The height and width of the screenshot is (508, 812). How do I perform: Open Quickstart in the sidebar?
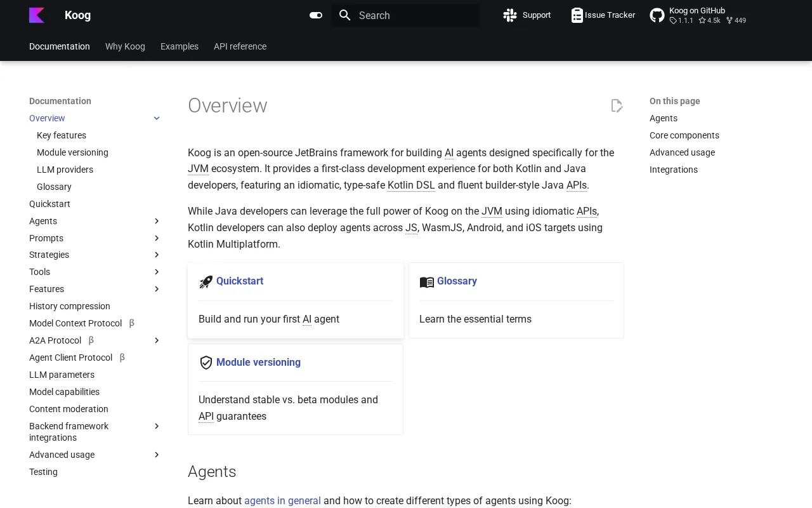point(49,204)
